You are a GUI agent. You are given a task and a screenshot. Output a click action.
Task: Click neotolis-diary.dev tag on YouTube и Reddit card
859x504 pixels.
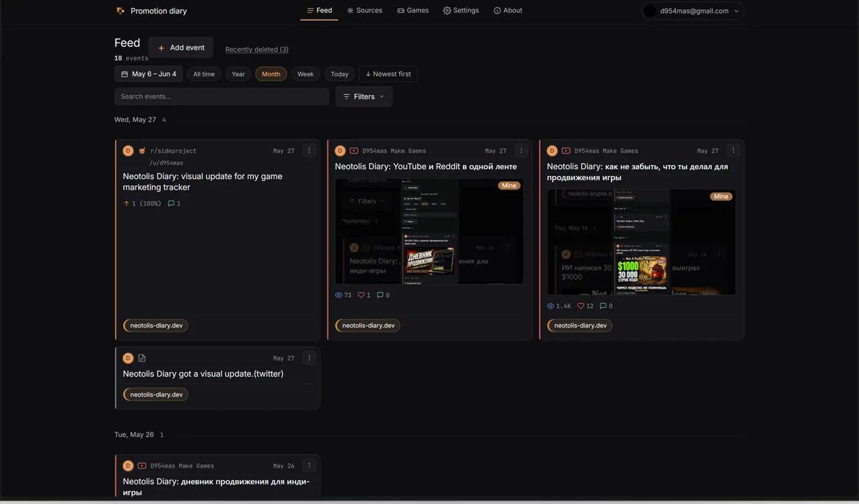click(x=368, y=326)
